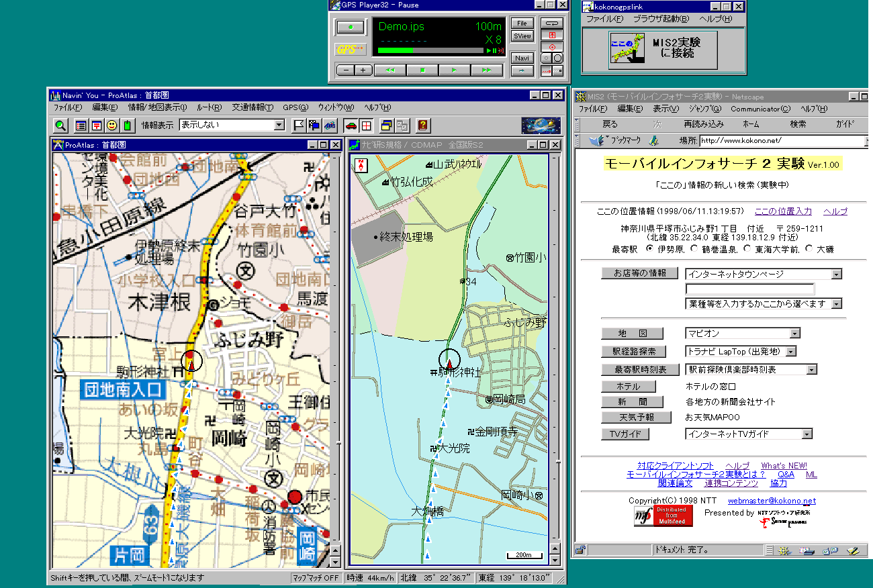Screen dimensions: 873x588
Task: Click the magnifying glass search icon
Action: 60,125
